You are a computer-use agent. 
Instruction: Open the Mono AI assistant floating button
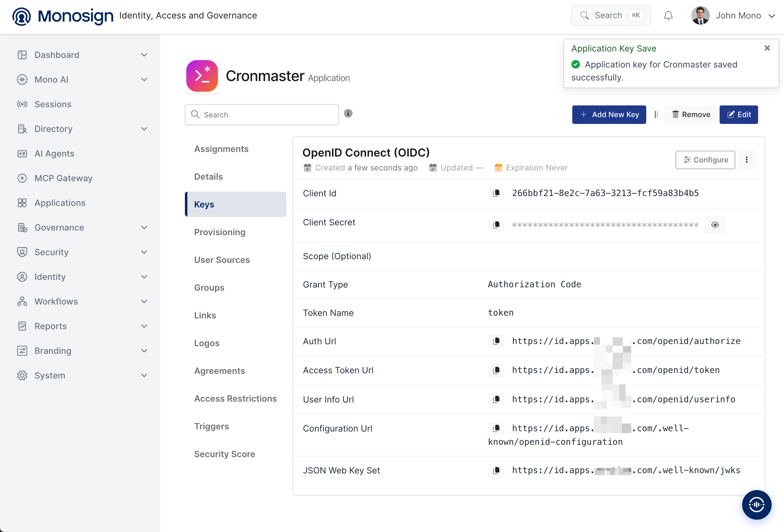click(x=756, y=505)
